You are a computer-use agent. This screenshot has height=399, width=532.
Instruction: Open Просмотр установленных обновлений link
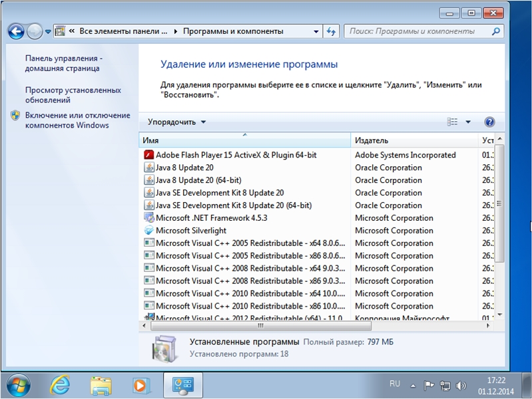click(x=73, y=95)
